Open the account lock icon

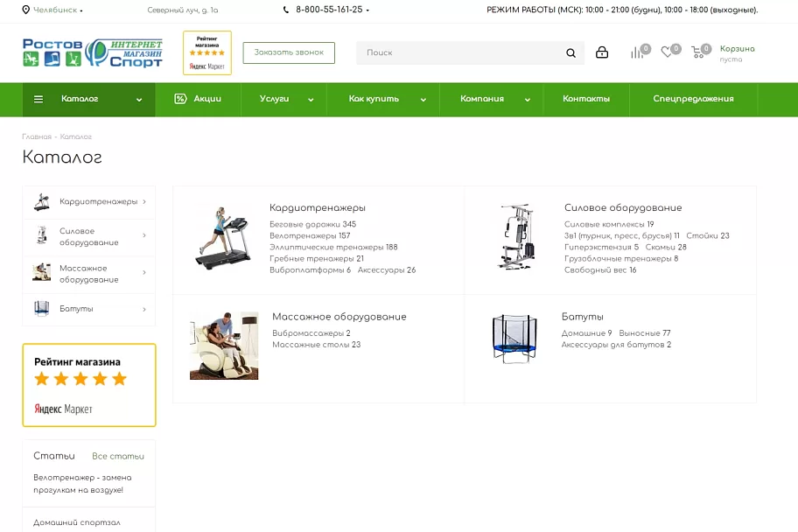(602, 52)
